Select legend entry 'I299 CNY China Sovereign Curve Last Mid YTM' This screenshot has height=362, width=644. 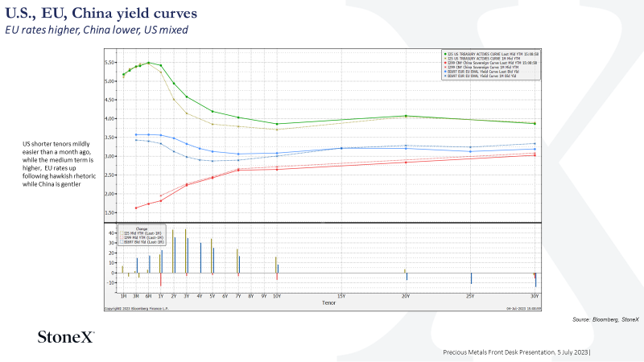492,63
